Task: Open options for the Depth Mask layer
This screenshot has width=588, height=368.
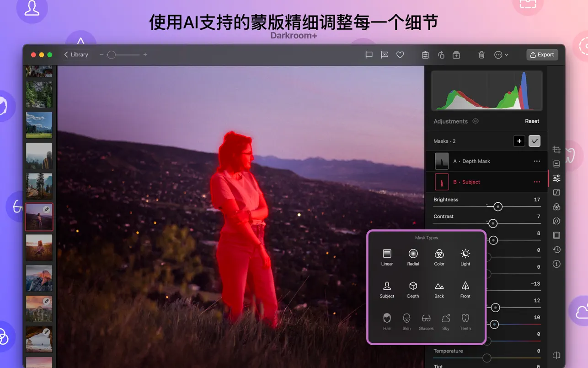Action: 537,161
